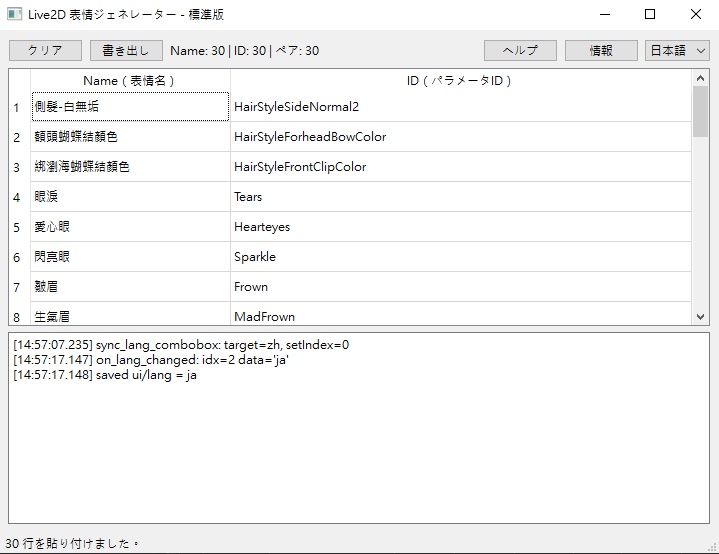Close the Live2D window

click(696, 14)
